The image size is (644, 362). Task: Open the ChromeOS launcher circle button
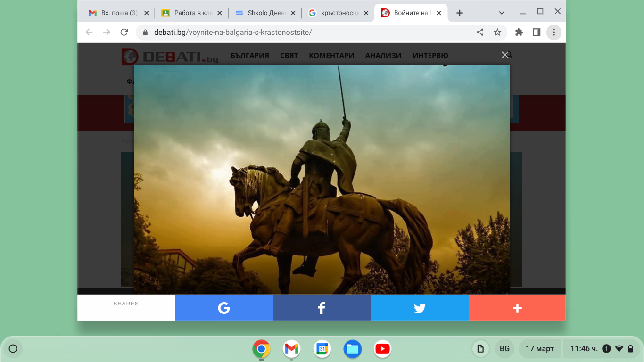(13, 349)
